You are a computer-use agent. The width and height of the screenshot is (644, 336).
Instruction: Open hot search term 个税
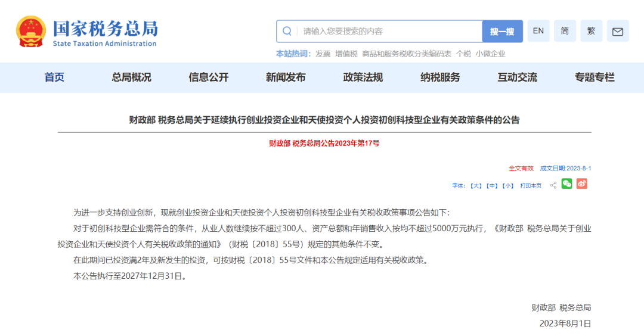coord(463,54)
